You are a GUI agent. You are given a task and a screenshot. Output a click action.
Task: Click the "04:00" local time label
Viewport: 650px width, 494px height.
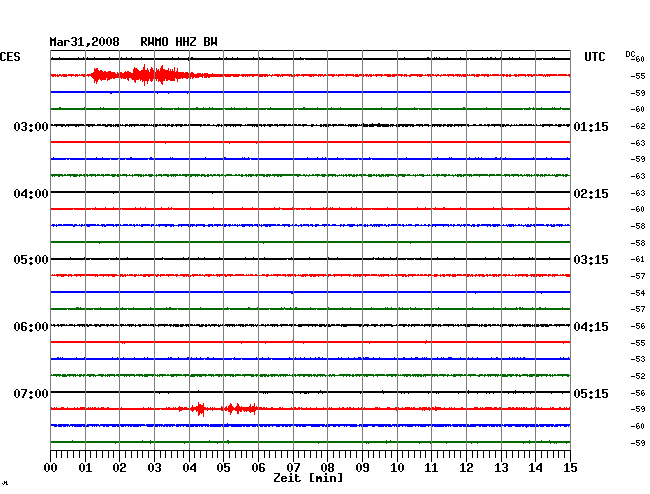coord(31,194)
